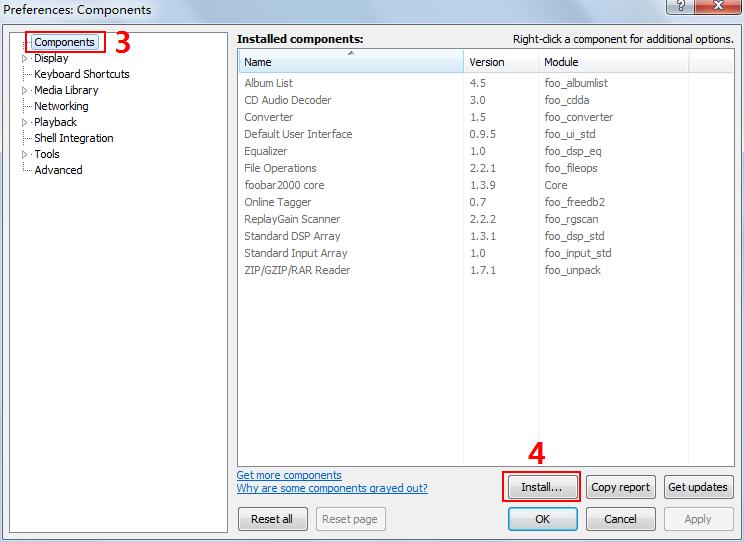Select Components in the preferences tree
This screenshot has width=744, height=542.
click(65, 42)
